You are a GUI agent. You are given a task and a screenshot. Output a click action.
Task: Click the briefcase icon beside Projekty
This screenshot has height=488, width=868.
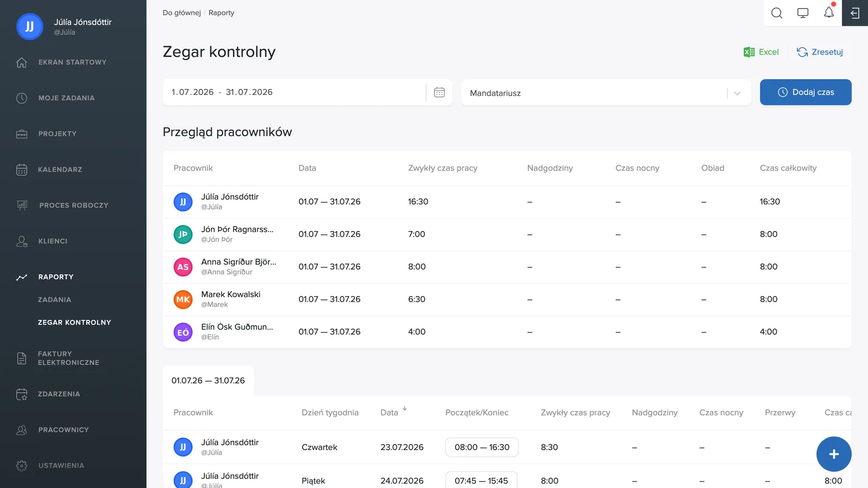pos(22,134)
